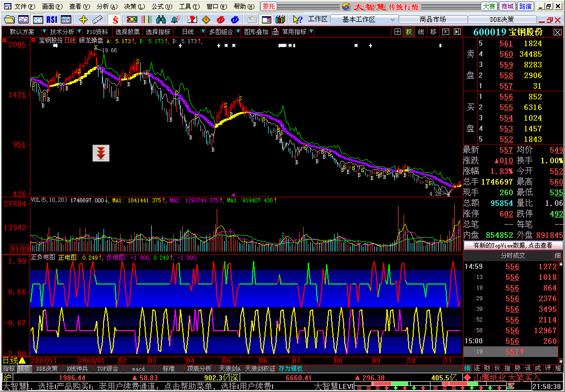Switch to the 逐 tab in bottom right
Image resolution: width=565 pixels, height=392 pixels.
tap(478, 368)
